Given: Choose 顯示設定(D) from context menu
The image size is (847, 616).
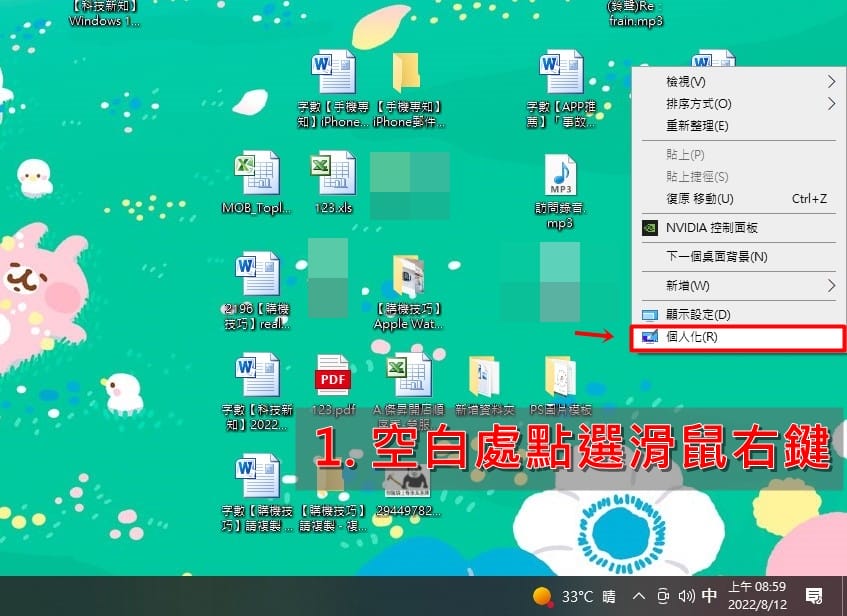Looking at the screenshot, I should tap(739, 314).
